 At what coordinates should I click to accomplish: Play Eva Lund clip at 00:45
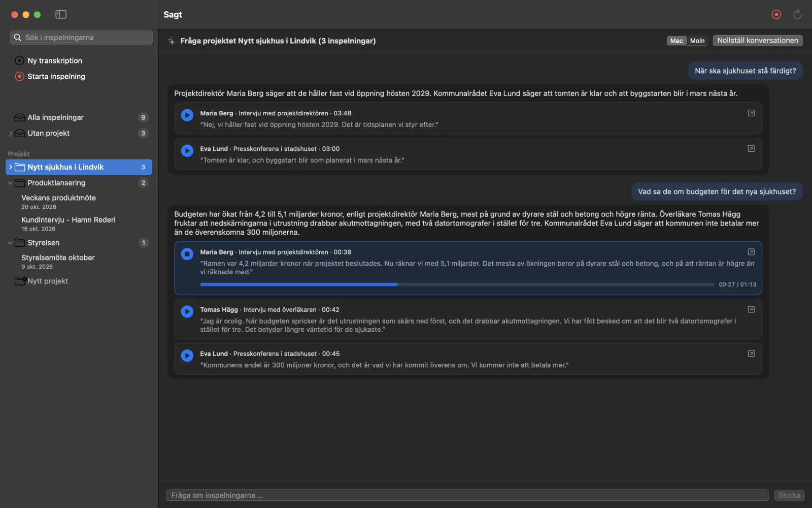point(187,356)
